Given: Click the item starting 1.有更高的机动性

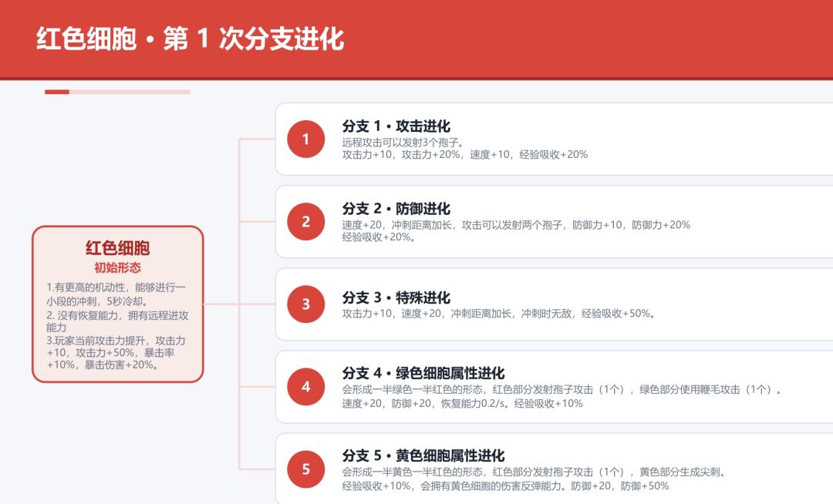Looking at the screenshot, I should (x=116, y=294).
